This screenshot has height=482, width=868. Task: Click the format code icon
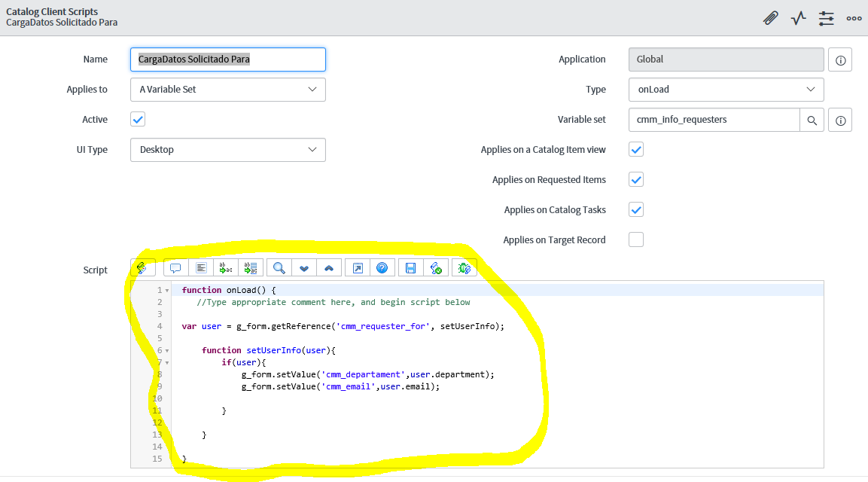[x=201, y=268]
